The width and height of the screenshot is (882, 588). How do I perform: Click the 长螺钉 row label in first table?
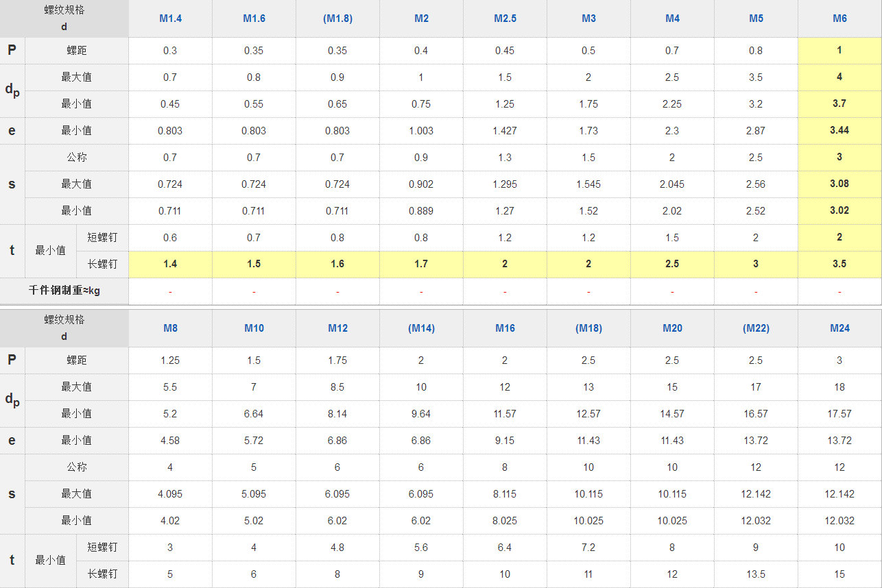(x=102, y=264)
